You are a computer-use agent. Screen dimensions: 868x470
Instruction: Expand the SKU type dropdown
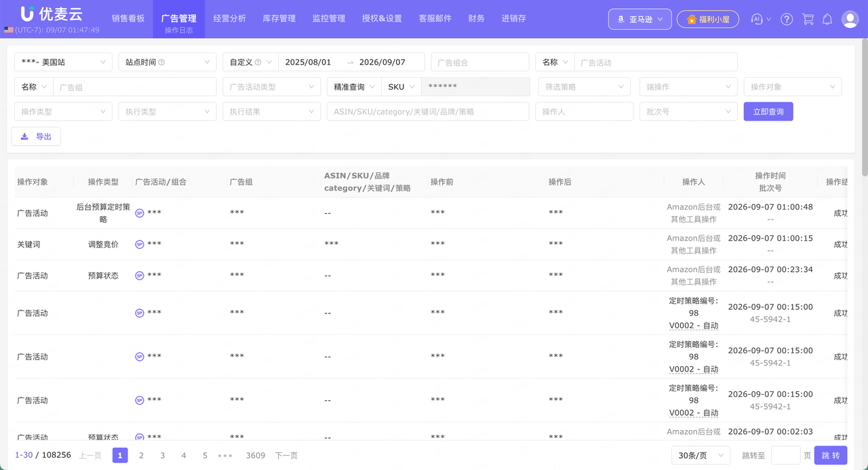coord(401,87)
